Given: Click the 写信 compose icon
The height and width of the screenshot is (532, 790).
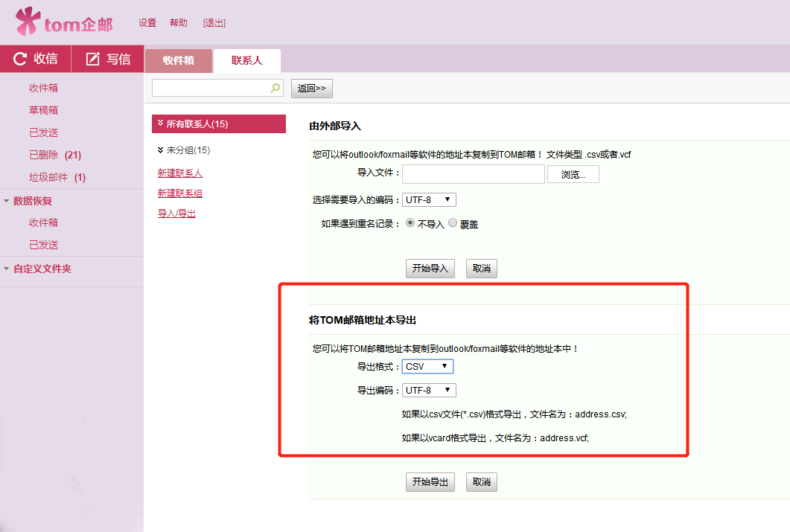Looking at the screenshot, I should coord(93,59).
